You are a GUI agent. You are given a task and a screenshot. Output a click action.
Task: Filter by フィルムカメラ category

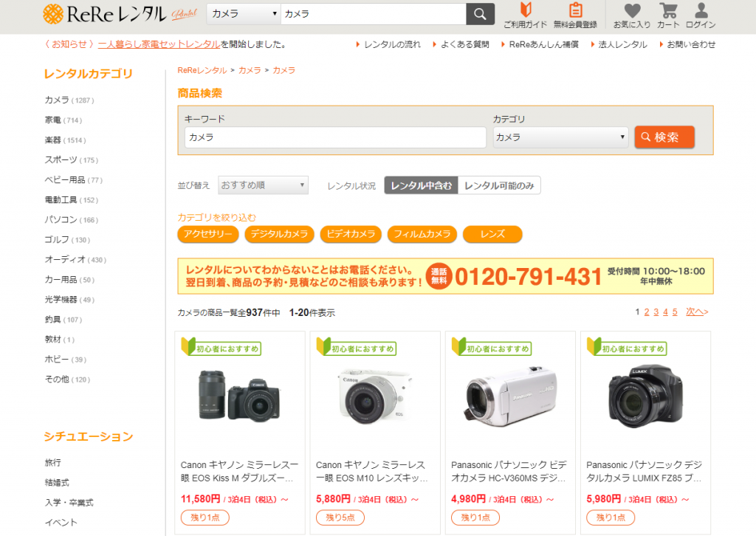422,234
